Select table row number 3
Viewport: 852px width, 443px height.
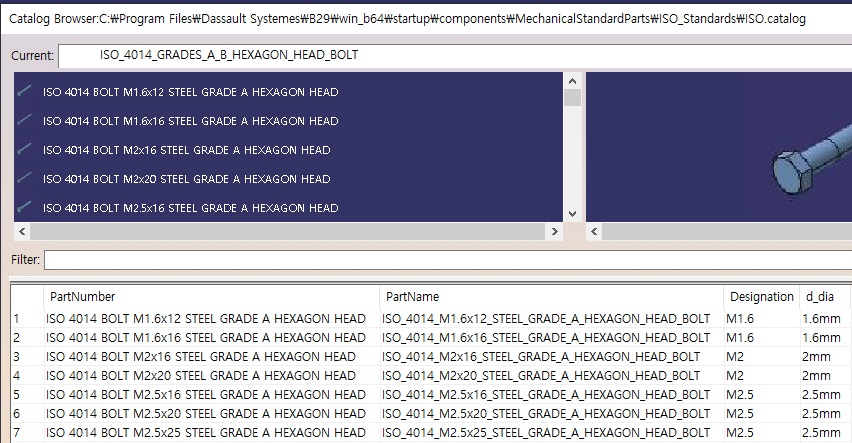tap(27, 357)
